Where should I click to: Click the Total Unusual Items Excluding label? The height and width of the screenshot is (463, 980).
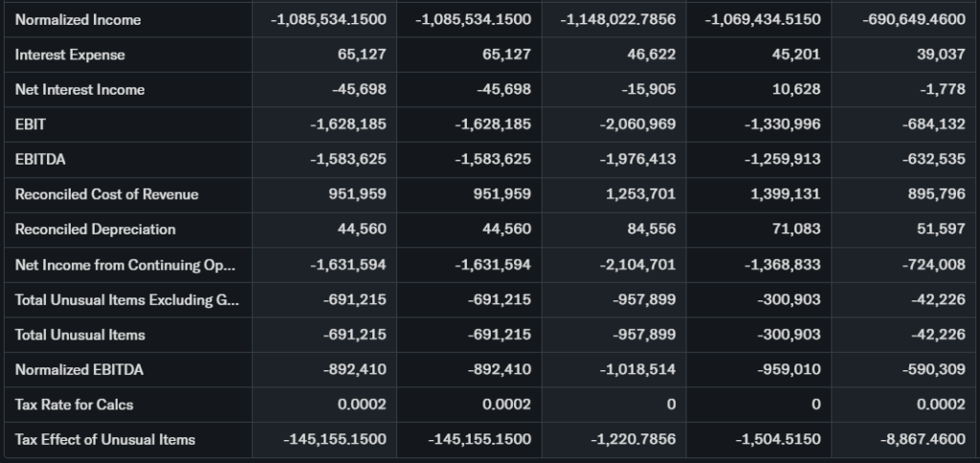click(x=127, y=300)
